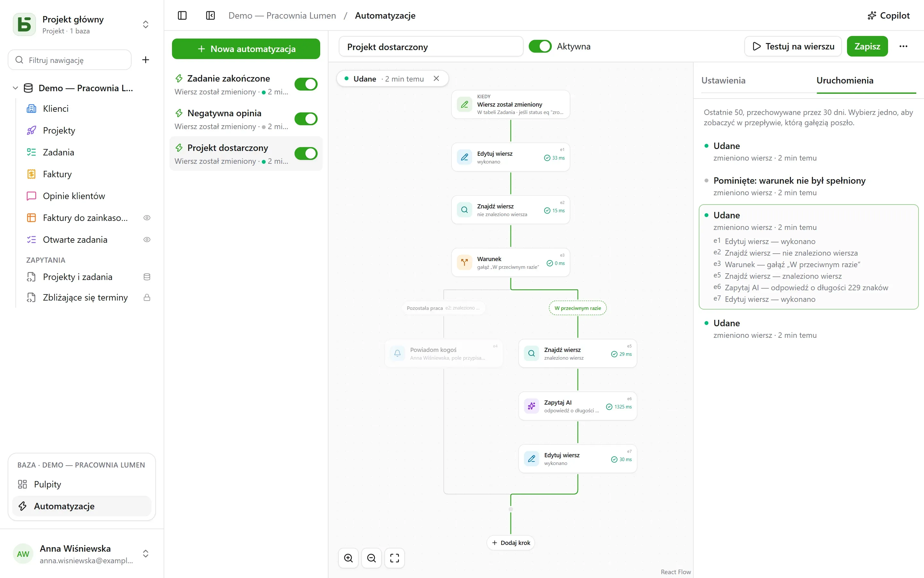Select the Pominięte: warunek nie był spełniony run
The width and height of the screenshot is (924, 578).
click(808, 186)
